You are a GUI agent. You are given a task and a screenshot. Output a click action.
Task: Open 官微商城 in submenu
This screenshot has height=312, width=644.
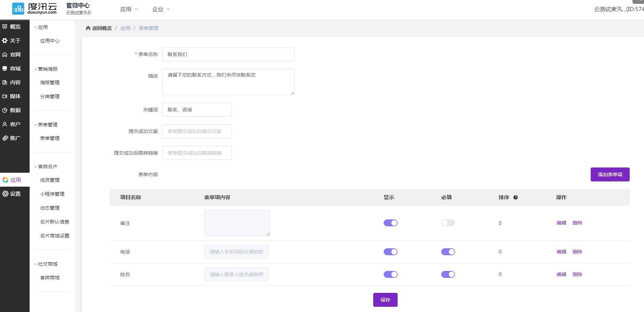pyautogui.click(x=50, y=278)
